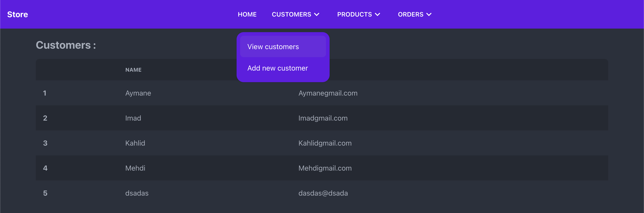Choose Add new customer option
Screen dimensions: 644x213
click(278, 68)
